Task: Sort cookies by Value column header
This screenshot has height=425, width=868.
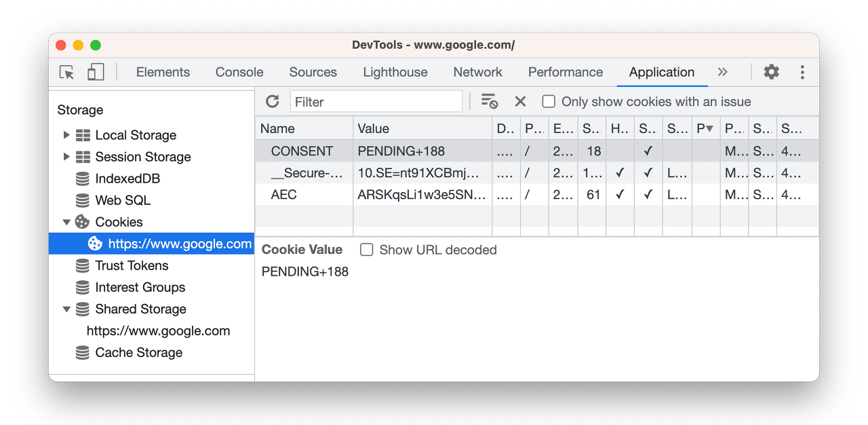Action: point(422,128)
